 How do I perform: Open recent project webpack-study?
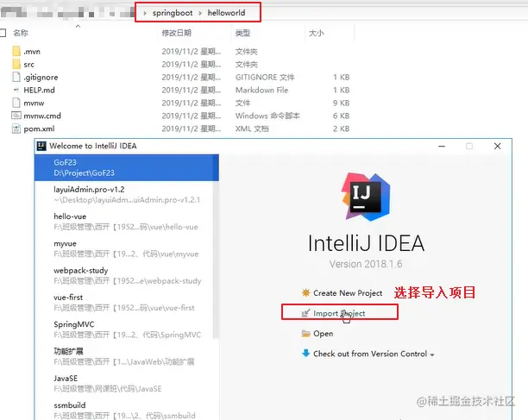point(124,275)
